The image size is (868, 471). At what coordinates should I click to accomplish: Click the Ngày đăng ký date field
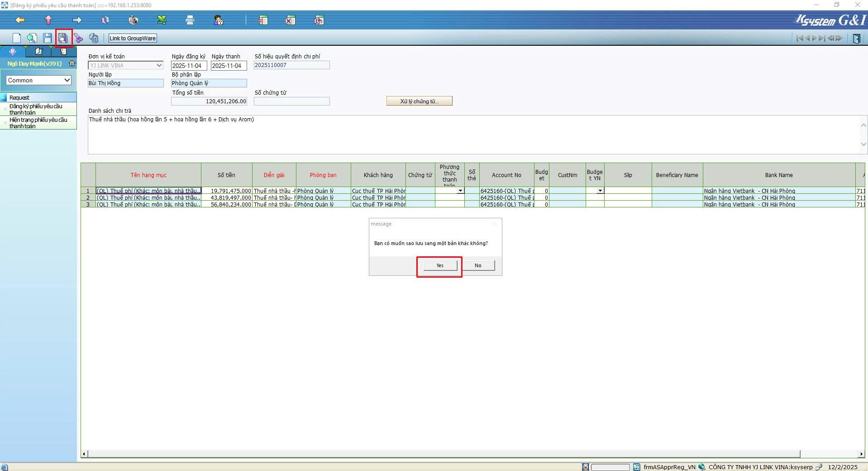pos(189,66)
